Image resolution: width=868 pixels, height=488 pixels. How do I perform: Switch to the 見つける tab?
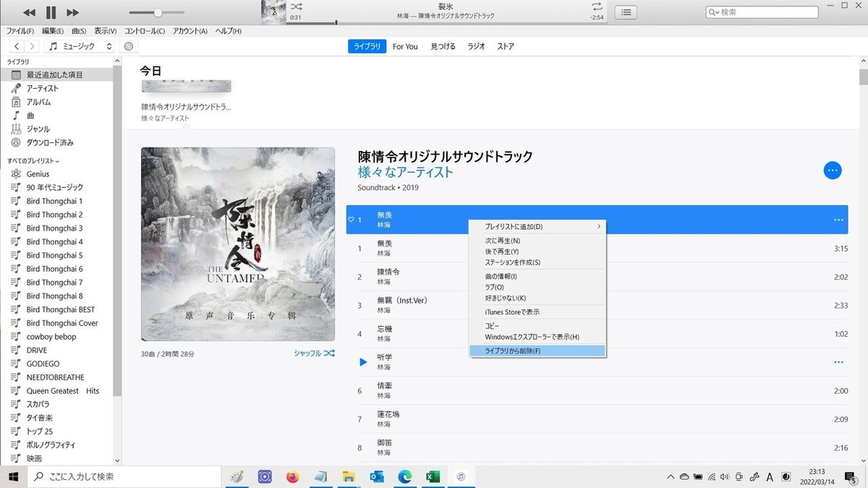(x=443, y=46)
